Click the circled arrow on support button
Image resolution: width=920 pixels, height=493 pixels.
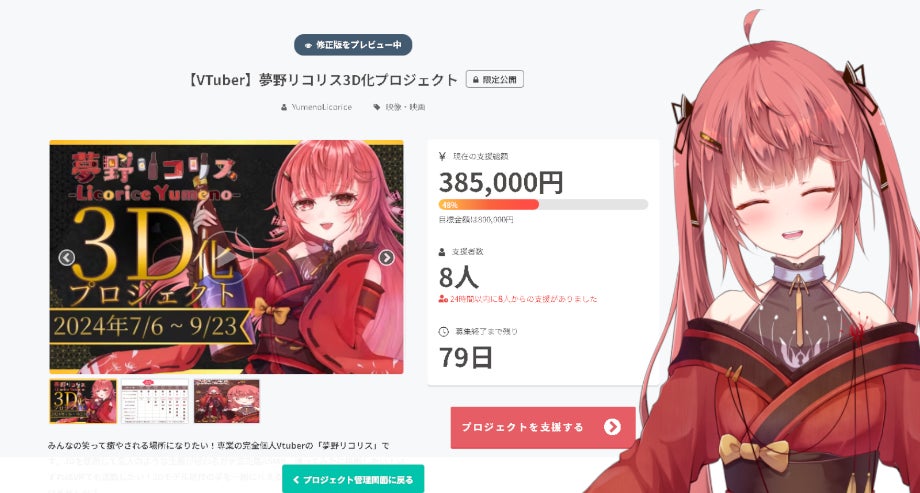tap(612, 427)
